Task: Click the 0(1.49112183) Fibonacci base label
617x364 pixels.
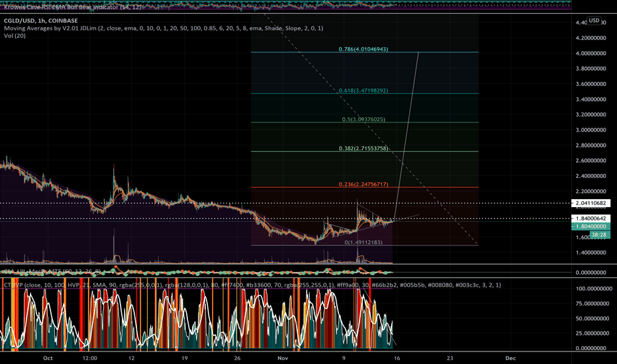Action: (363, 242)
